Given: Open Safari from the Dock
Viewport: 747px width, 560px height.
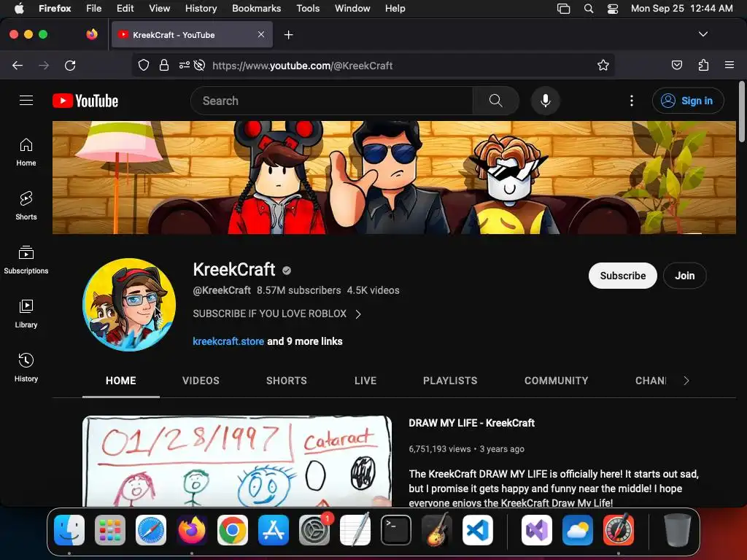Looking at the screenshot, I should coord(151,530).
